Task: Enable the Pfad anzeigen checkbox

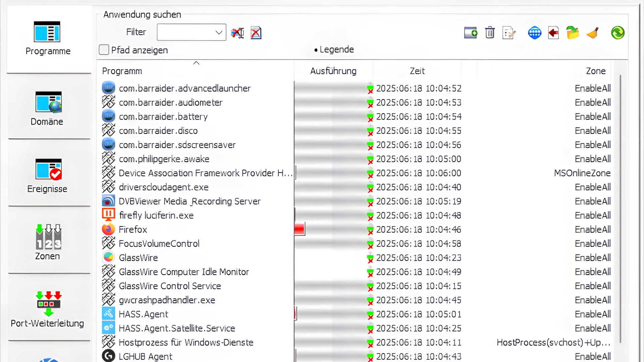Action: point(104,50)
